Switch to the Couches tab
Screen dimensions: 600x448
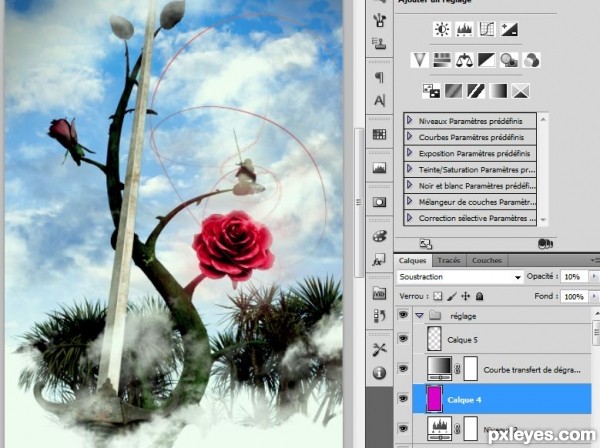[487, 261]
